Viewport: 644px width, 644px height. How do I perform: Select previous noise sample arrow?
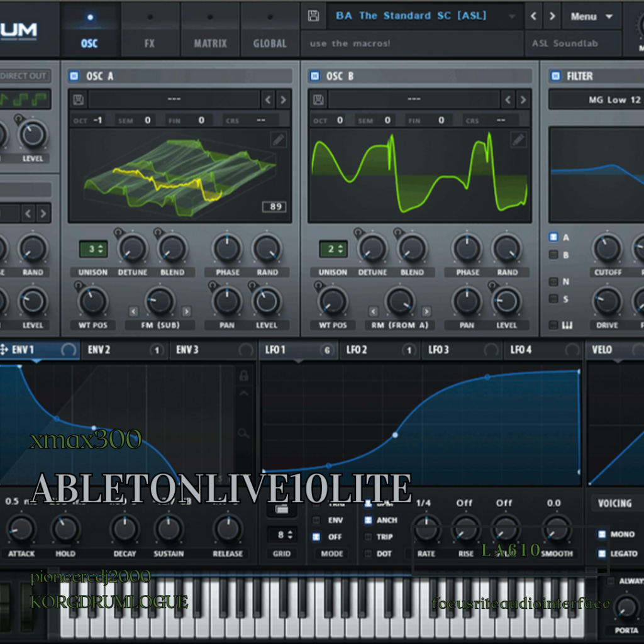coord(28,213)
